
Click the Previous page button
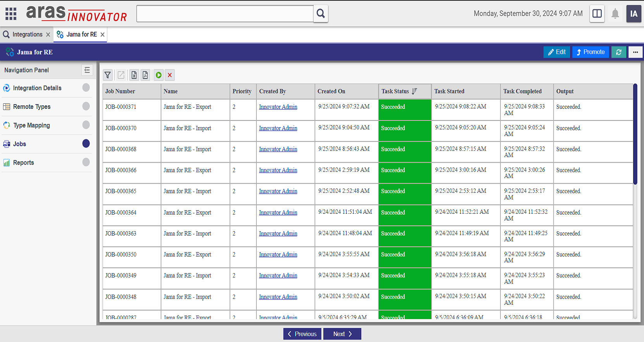pos(302,334)
